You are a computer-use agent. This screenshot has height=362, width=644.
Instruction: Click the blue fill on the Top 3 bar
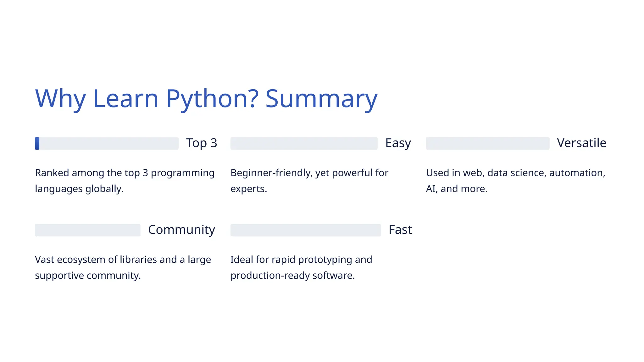tap(37, 143)
